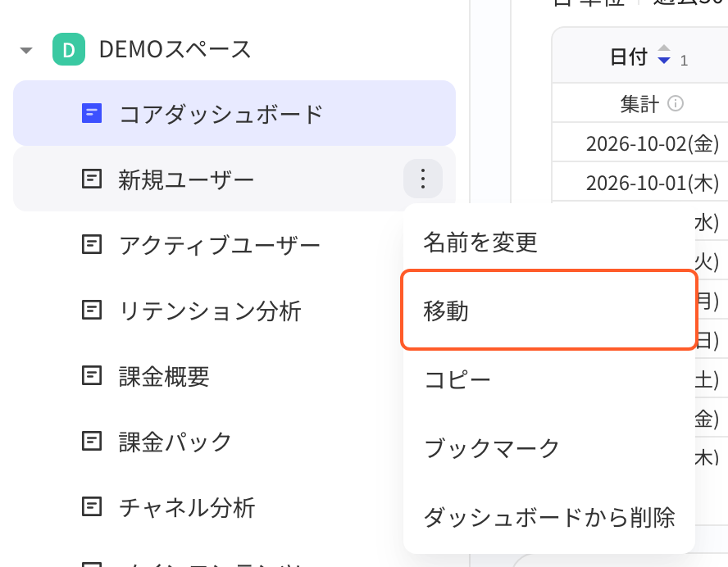The width and height of the screenshot is (728, 567).
Task: Select the blue コアダッシュボード dashboard icon
Action: (92, 113)
